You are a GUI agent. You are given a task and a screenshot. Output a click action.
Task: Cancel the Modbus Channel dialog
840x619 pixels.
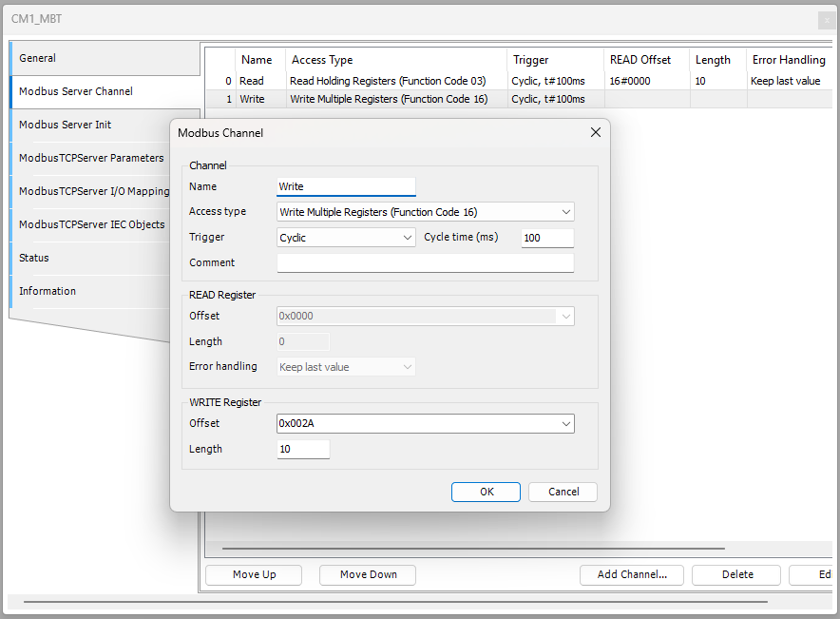(563, 492)
